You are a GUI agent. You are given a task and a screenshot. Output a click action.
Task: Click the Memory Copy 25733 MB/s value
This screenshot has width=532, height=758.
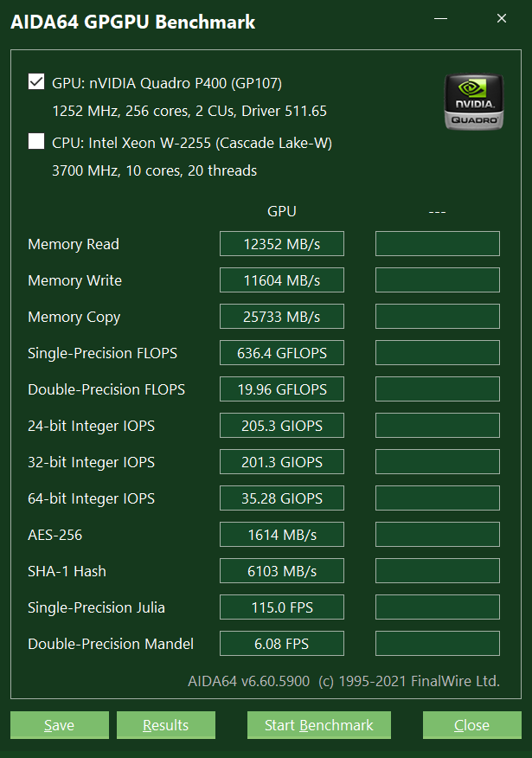coord(282,316)
